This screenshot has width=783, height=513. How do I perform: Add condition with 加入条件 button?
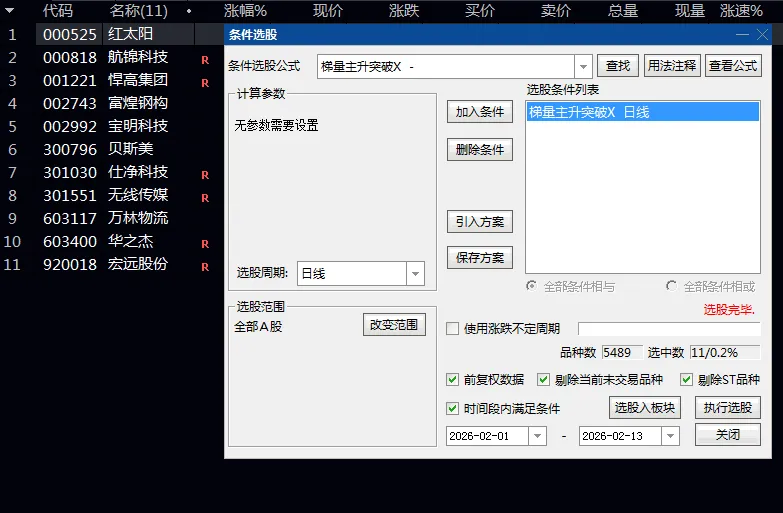pos(480,112)
